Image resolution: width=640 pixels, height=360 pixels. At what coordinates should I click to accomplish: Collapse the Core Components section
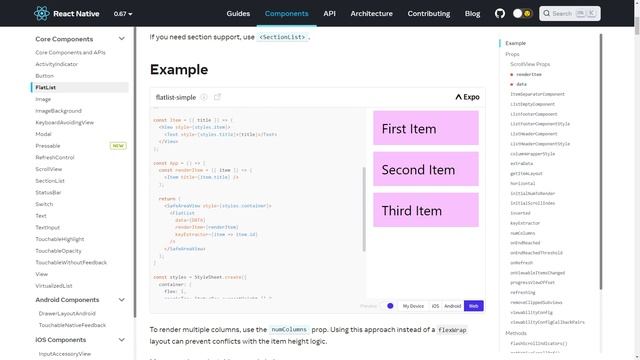pyautogui.click(x=121, y=39)
